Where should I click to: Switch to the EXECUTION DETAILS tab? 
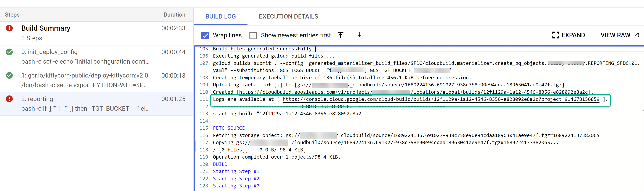pyautogui.click(x=288, y=16)
